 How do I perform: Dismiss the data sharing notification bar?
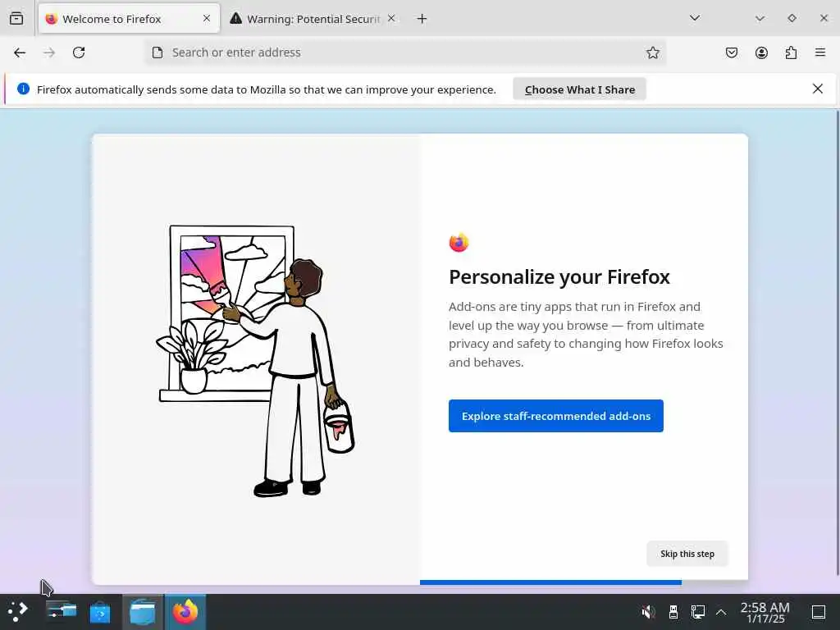[x=818, y=89]
